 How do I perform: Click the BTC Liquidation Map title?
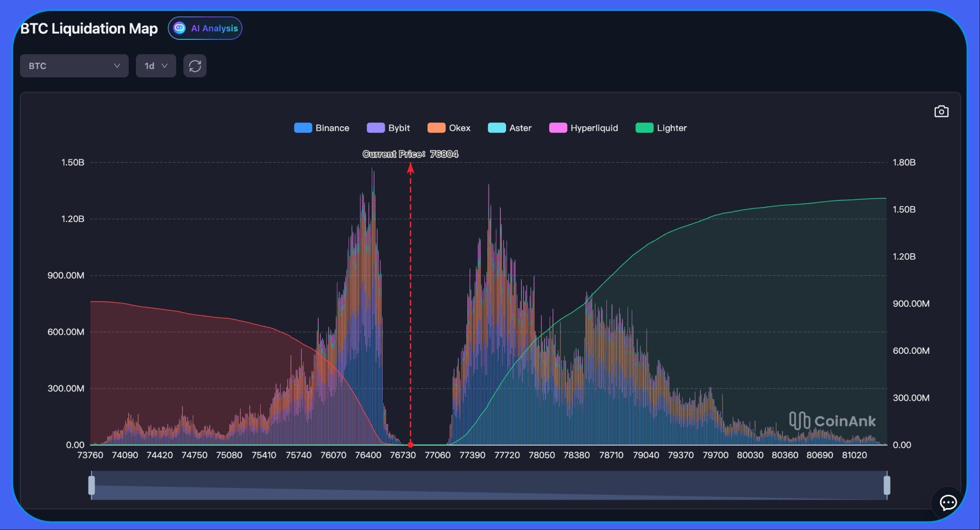coord(89,28)
